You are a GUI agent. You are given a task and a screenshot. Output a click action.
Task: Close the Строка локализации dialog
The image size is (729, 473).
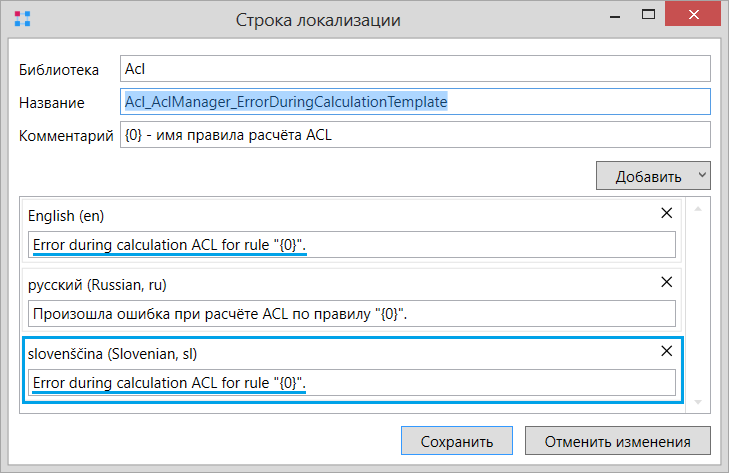[x=693, y=14]
